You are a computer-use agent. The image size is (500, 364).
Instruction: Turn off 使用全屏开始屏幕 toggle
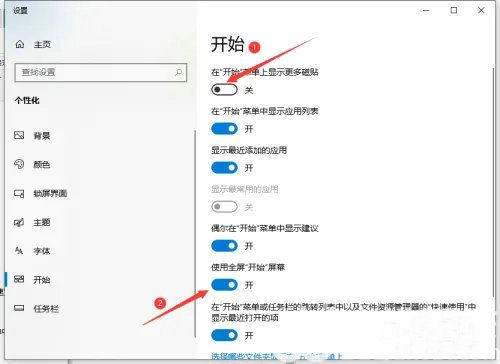coord(224,285)
